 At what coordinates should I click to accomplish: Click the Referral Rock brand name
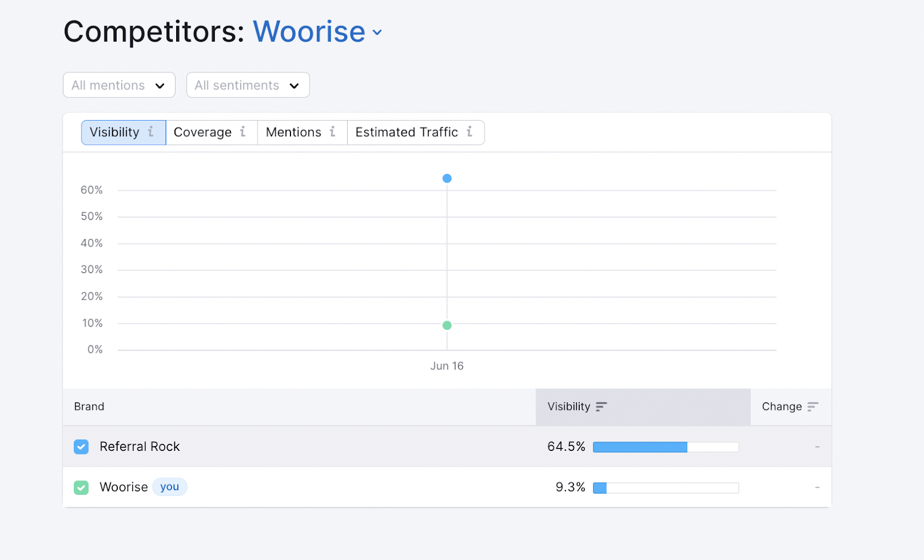[140, 447]
